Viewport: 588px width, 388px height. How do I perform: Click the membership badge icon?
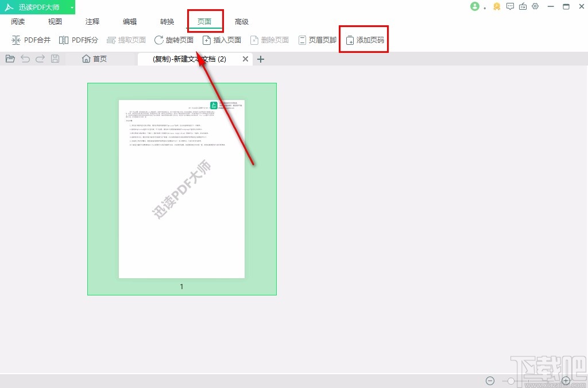(x=497, y=6)
